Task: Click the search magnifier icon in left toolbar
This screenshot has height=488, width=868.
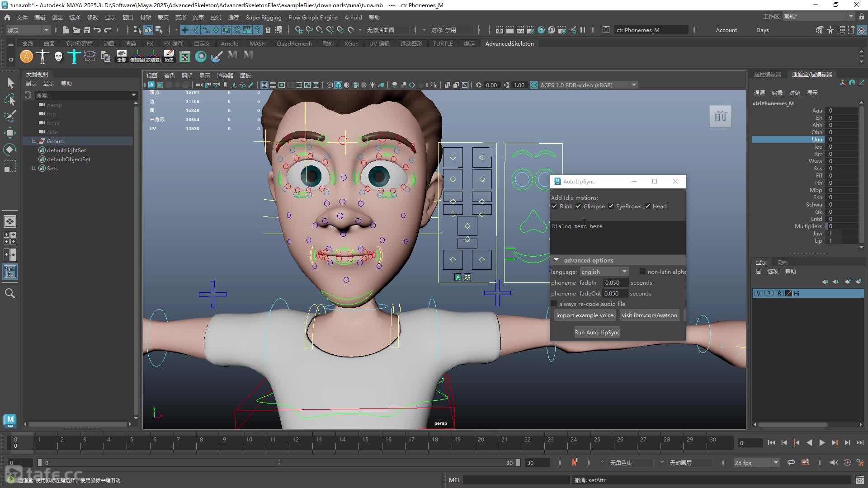Action: click(x=10, y=293)
